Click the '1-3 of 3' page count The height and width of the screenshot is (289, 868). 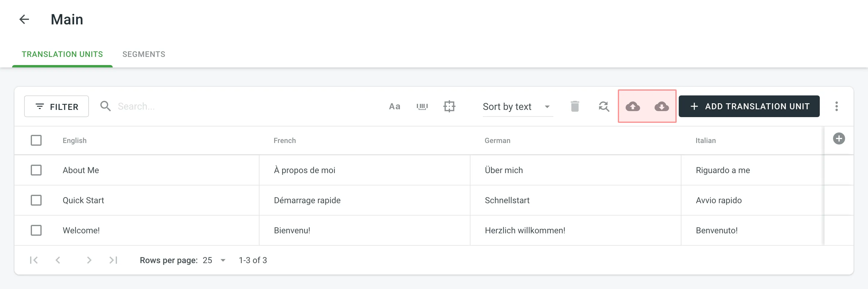coord(253,260)
